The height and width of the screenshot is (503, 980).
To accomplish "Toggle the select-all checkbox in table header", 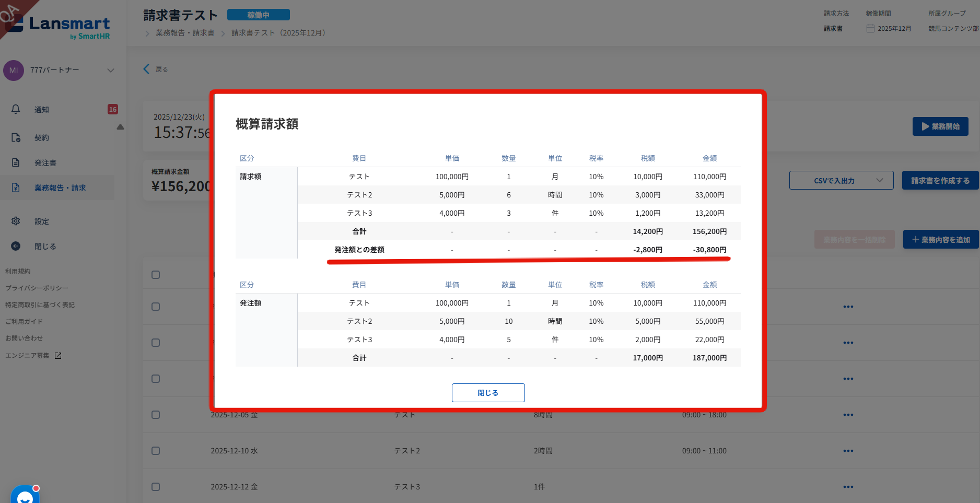I will pos(156,275).
